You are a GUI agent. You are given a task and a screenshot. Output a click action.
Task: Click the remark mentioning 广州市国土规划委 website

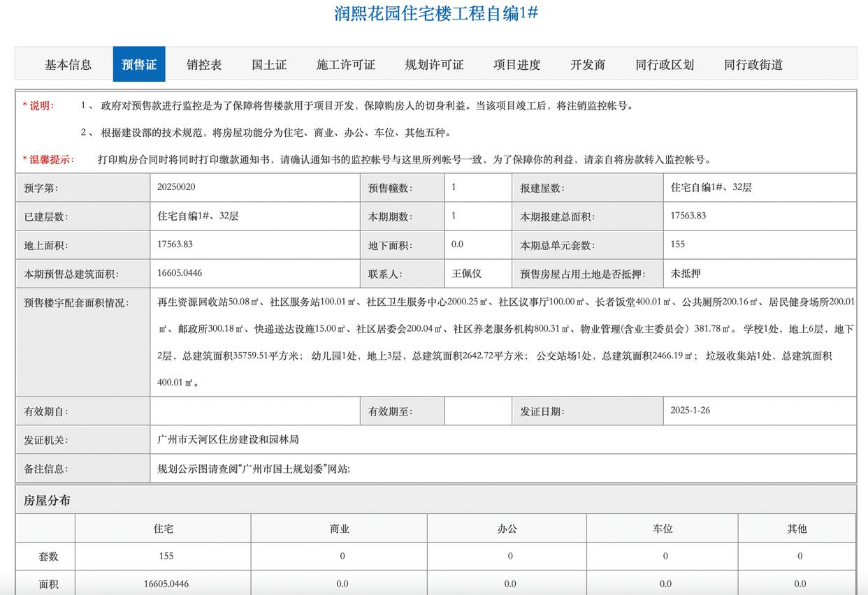click(x=254, y=469)
